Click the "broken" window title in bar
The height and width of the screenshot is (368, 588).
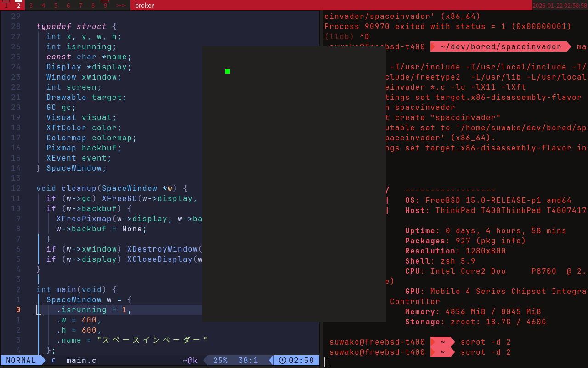(x=145, y=6)
